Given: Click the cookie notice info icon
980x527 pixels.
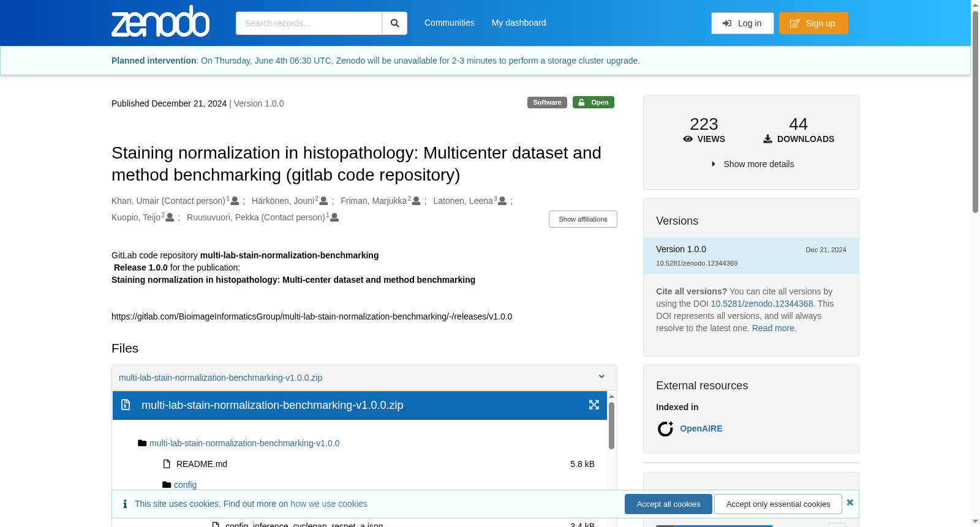Looking at the screenshot, I should 125,504.
